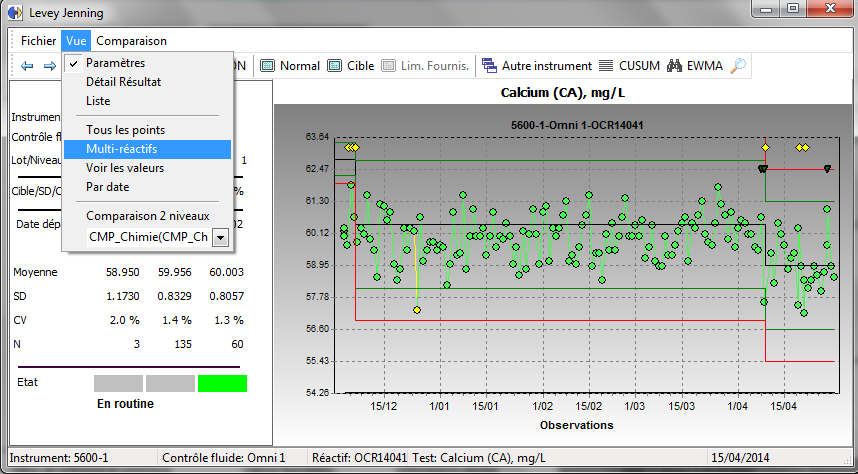Close the Vue menu

(76, 41)
